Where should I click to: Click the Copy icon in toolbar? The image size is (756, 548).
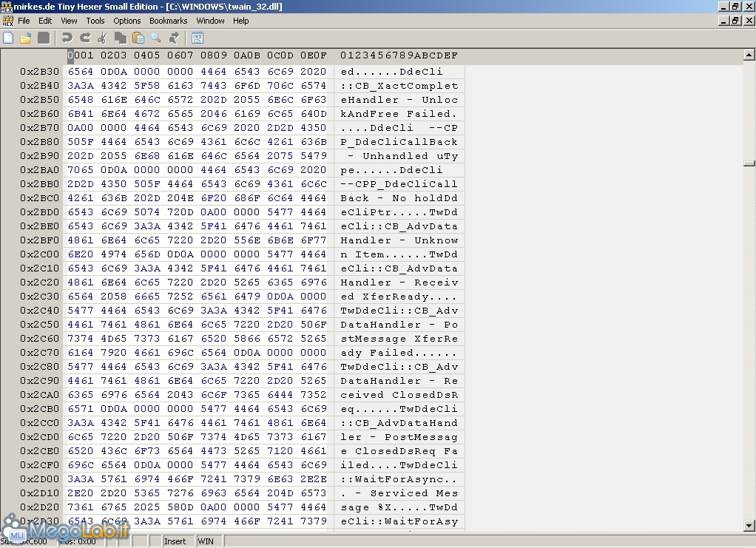[x=120, y=38]
